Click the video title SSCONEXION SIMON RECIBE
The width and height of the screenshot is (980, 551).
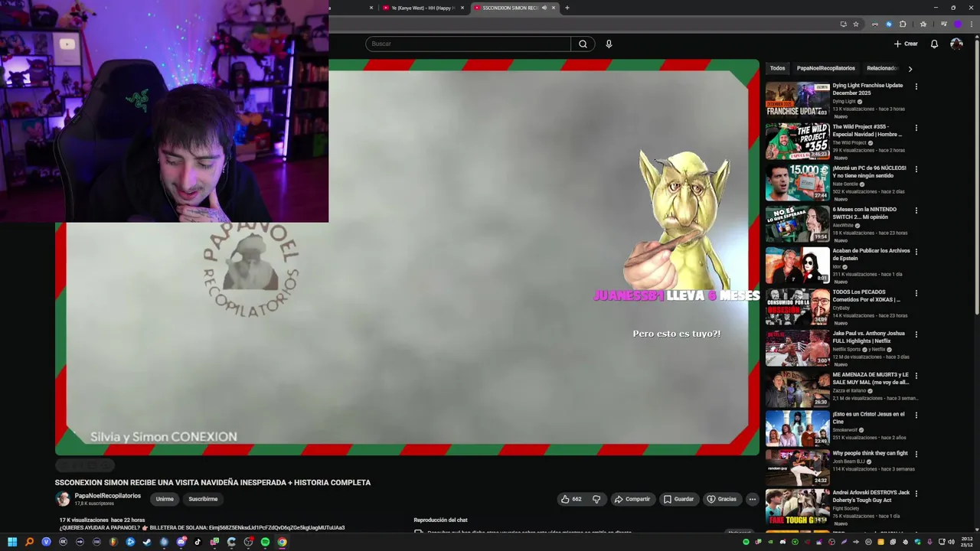click(213, 482)
